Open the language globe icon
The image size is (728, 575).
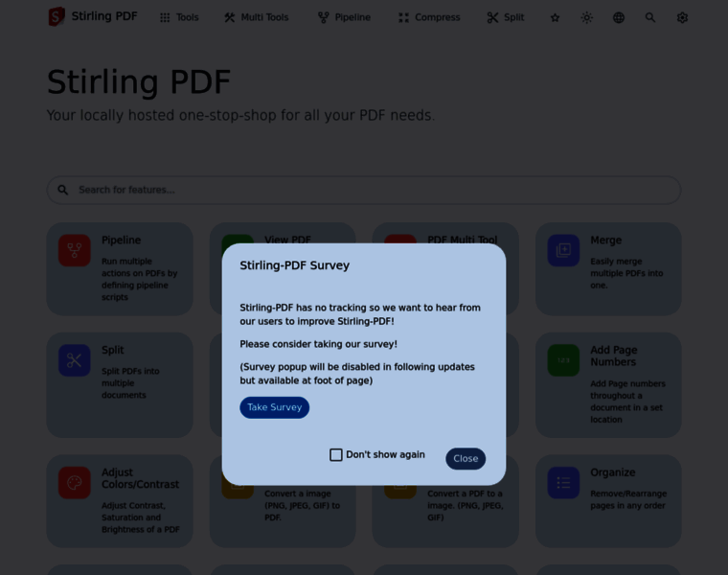[619, 17]
